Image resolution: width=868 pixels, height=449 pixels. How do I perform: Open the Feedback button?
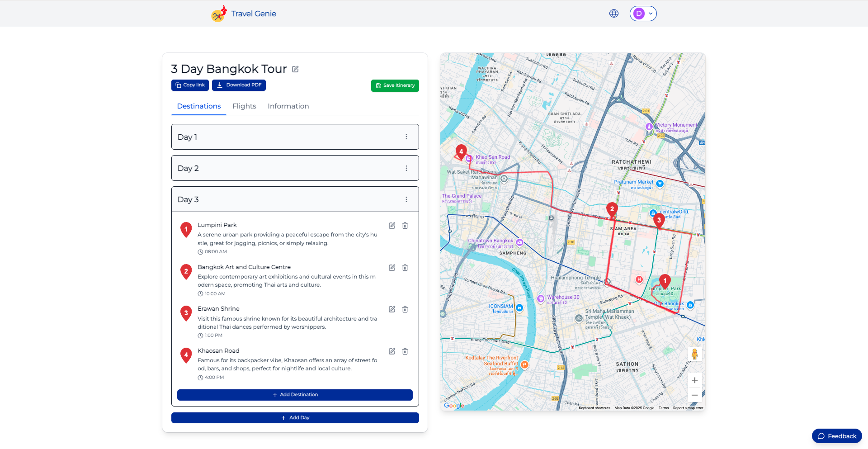tap(837, 436)
